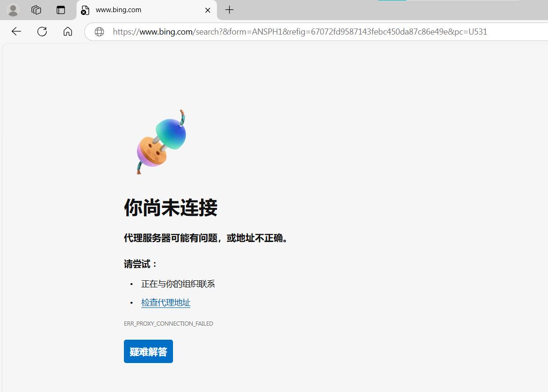
Task: Refresh the page
Action: [x=42, y=31]
